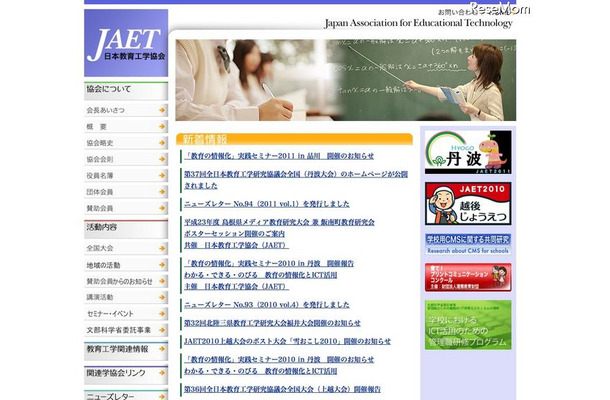The image size is (610, 400).
Task: Open the JAET2010上越大会 雪おこし2010 link
Action: point(287,341)
